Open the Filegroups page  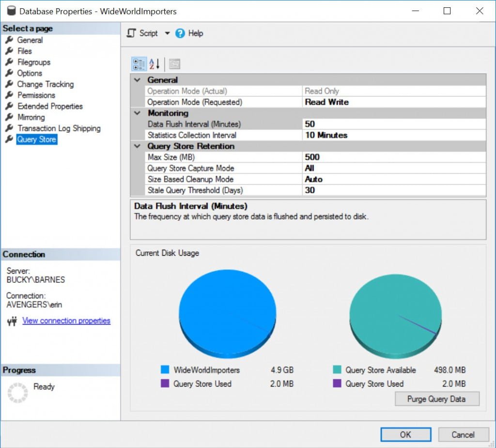[x=34, y=62]
